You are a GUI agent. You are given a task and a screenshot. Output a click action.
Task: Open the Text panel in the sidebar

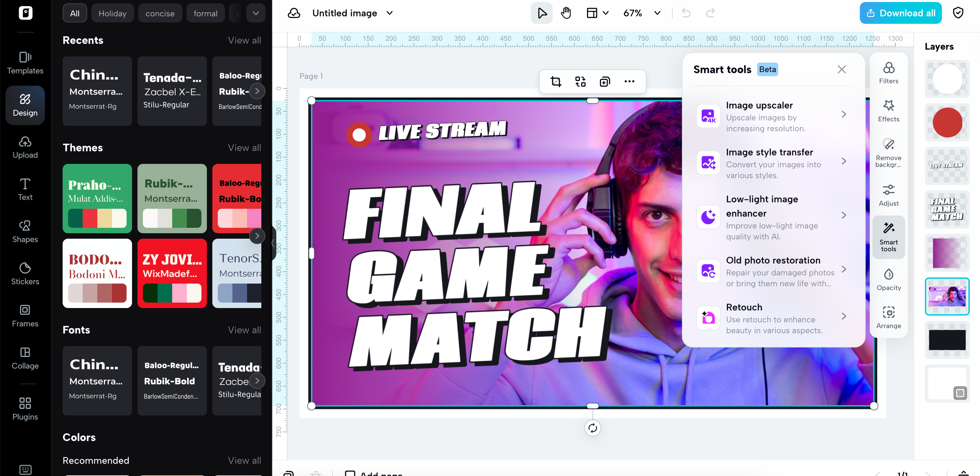point(25,189)
